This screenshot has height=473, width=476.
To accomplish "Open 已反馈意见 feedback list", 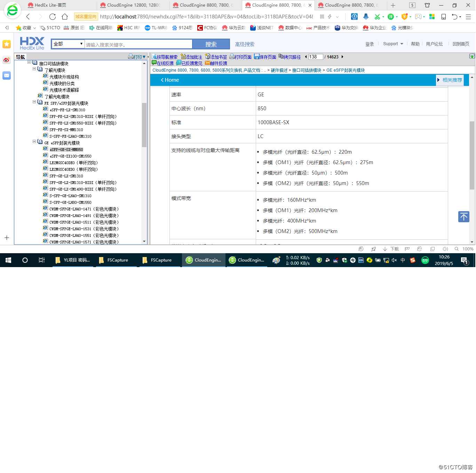I will [189, 63].
